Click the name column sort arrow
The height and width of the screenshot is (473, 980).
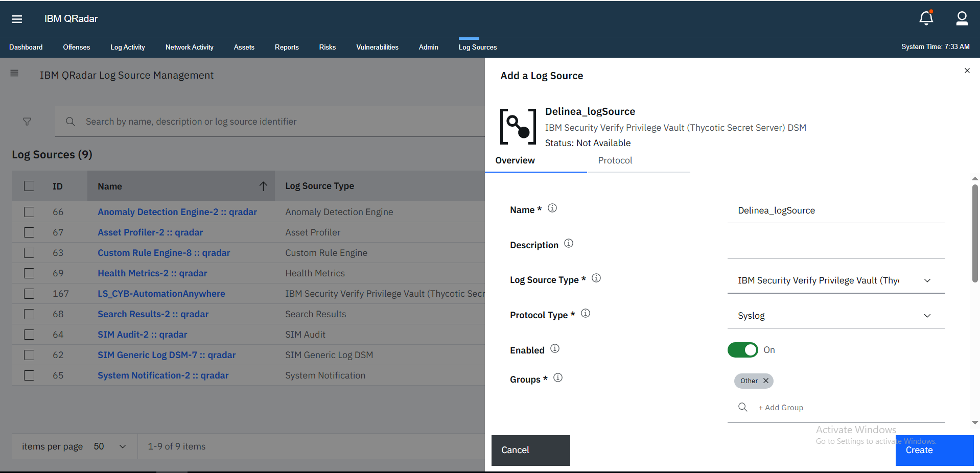click(263, 186)
